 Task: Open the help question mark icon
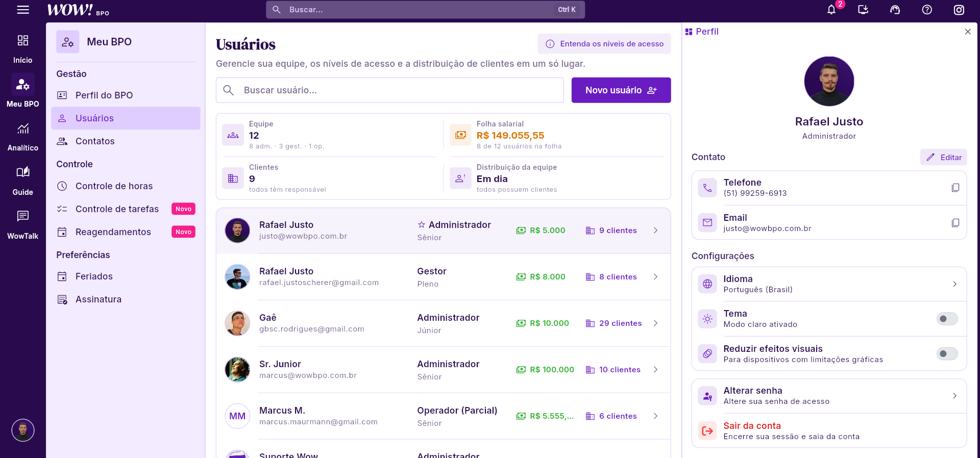927,10
